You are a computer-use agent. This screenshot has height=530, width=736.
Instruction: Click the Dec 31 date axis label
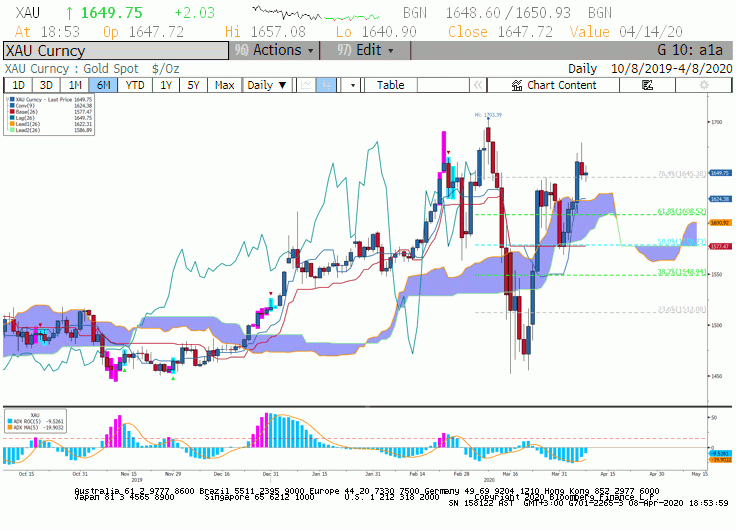point(270,474)
